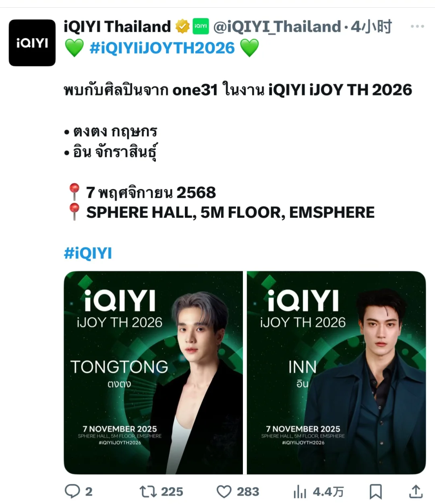435x504 pixels.
Task: Like the post with heart icon
Action: click(x=224, y=492)
